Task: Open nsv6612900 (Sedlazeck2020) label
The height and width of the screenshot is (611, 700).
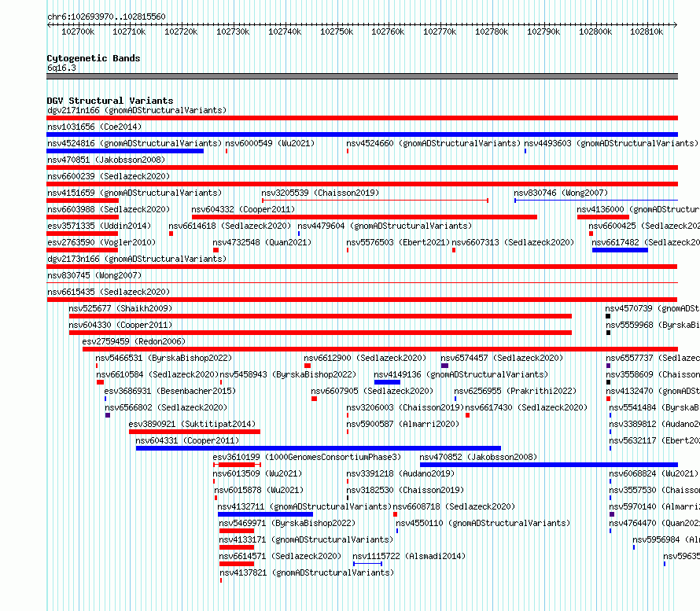Action: point(365,358)
